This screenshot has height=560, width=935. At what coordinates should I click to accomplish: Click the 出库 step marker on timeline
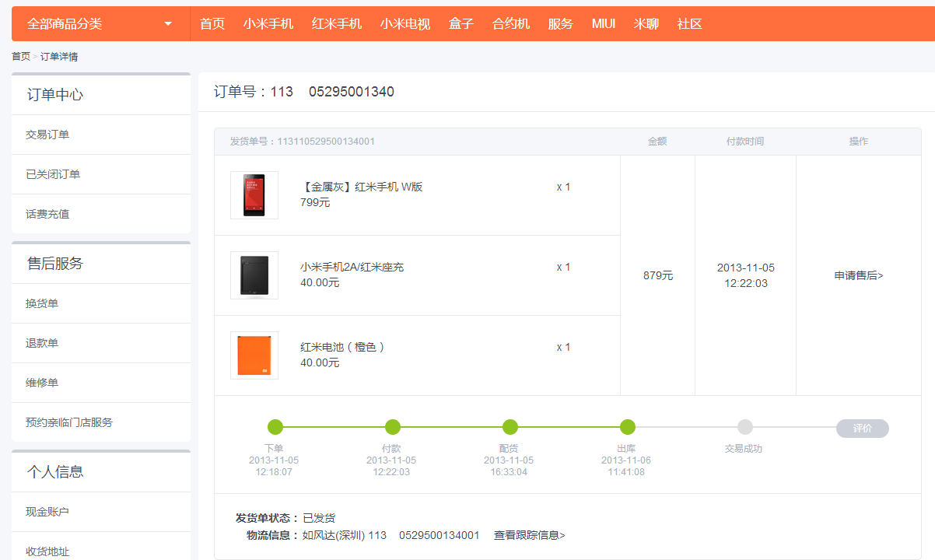tap(627, 427)
